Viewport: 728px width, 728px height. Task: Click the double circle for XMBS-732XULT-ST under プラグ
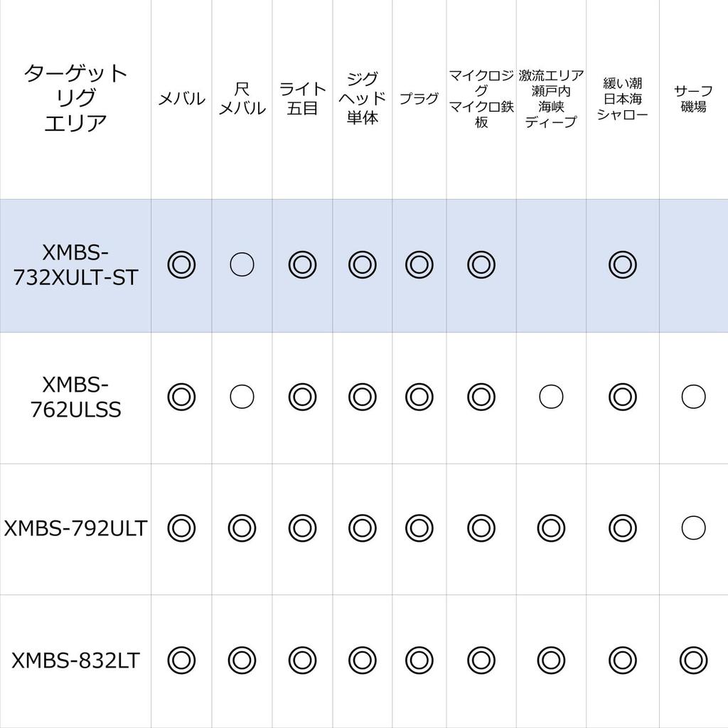click(x=419, y=264)
